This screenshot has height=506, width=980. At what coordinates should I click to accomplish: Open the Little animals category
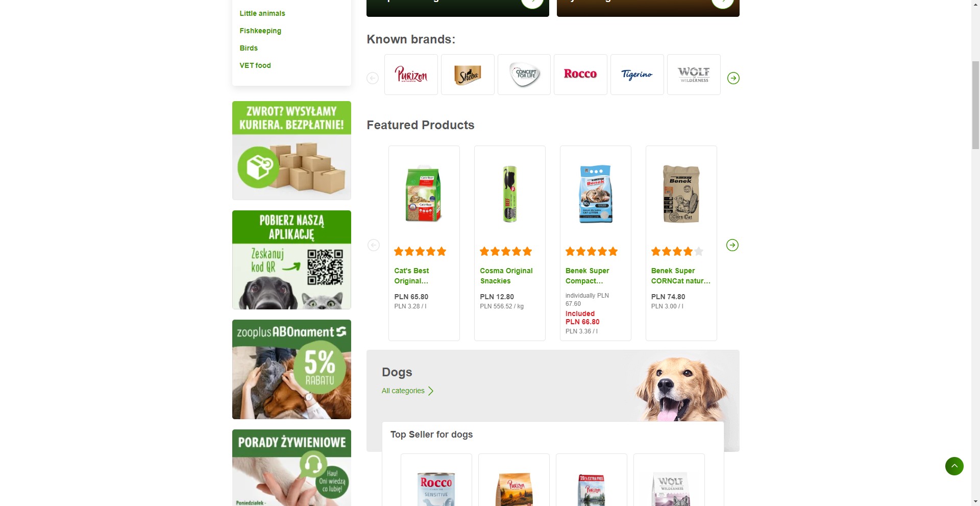click(x=262, y=13)
